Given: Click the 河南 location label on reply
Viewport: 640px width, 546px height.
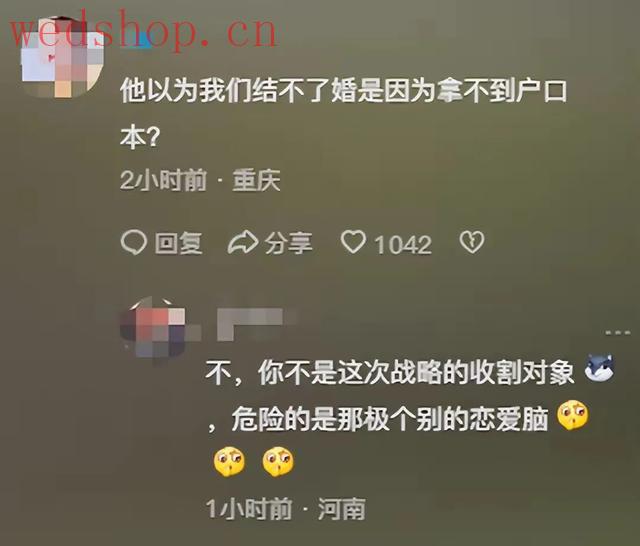Looking at the screenshot, I should (342, 509).
